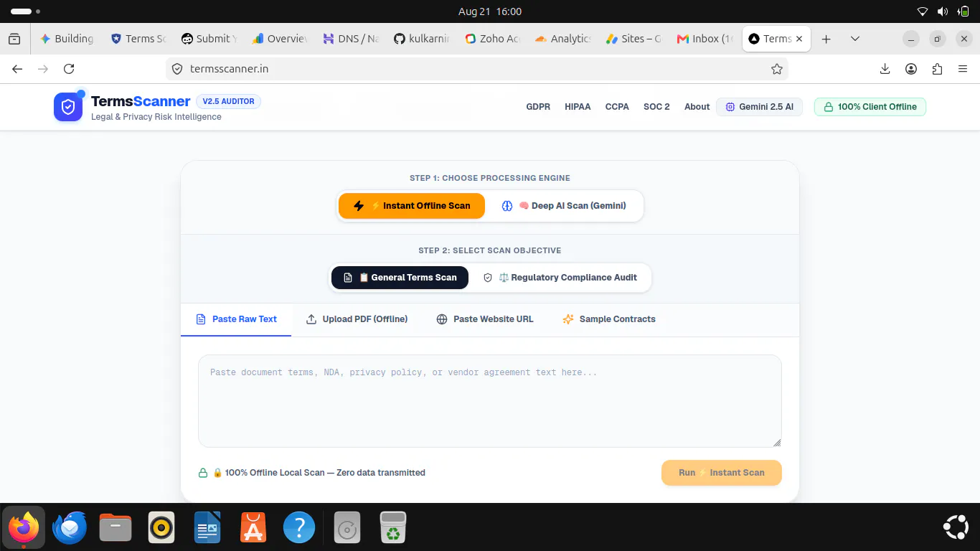Open the SOC 2 navigation link
Screen dimensions: 980x551
[656, 107]
